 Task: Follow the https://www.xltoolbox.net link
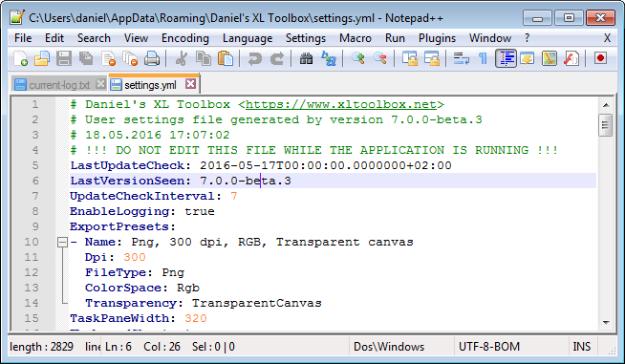pyautogui.click(x=341, y=104)
